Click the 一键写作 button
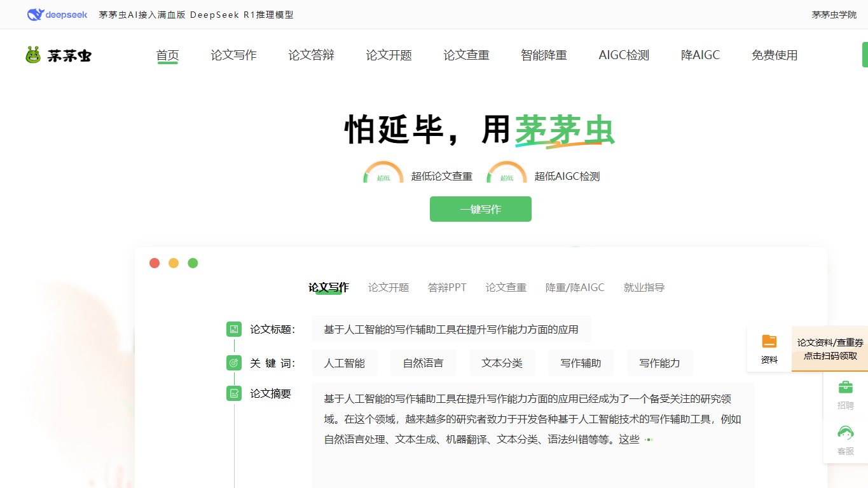The image size is (868, 488). 481,209
